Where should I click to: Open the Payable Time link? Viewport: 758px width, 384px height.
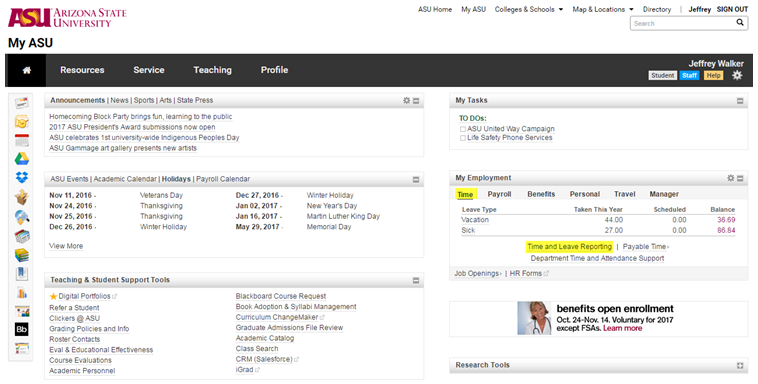pyautogui.click(x=645, y=247)
